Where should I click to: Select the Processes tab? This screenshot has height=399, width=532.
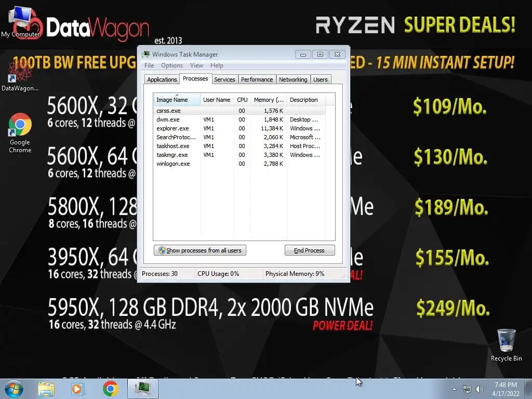coord(195,79)
